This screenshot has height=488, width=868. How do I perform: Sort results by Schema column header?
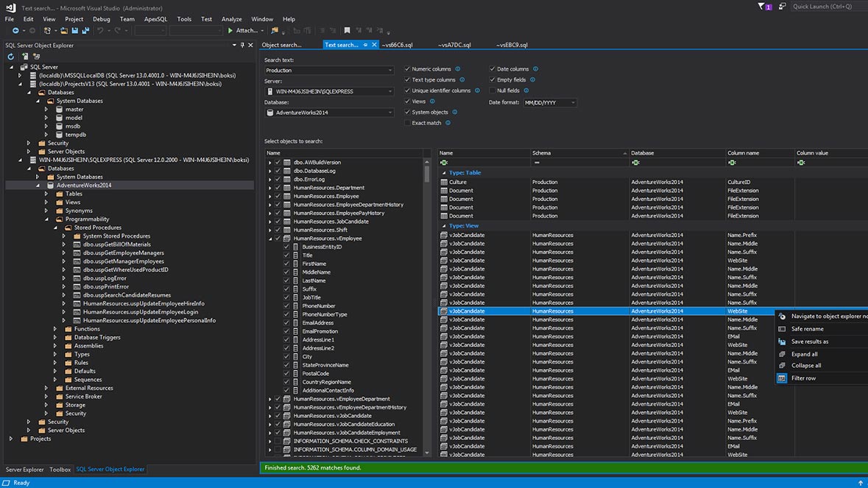click(579, 152)
